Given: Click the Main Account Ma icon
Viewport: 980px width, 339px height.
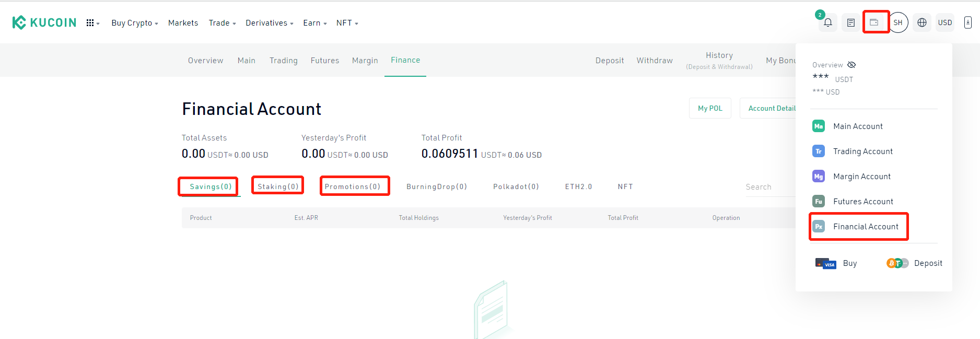Looking at the screenshot, I should (x=819, y=126).
